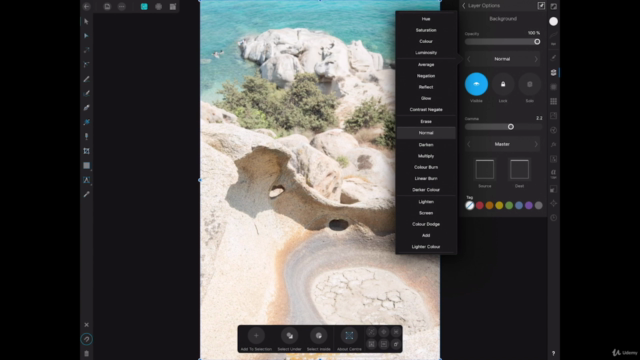The image size is (640, 360).
Task: Deselect using the X icon
Action: (86, 325)
